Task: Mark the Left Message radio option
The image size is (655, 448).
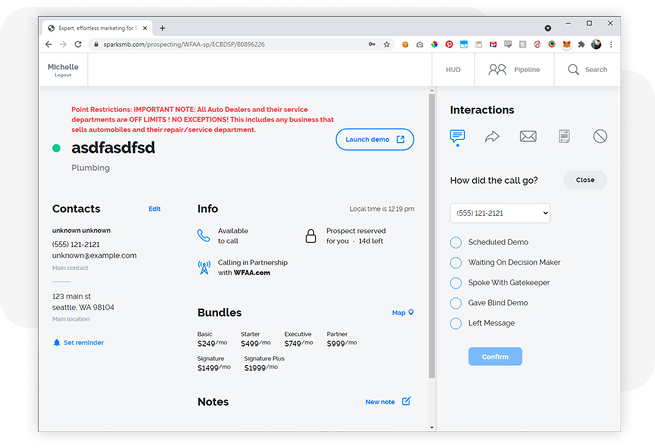Action: 456,323
